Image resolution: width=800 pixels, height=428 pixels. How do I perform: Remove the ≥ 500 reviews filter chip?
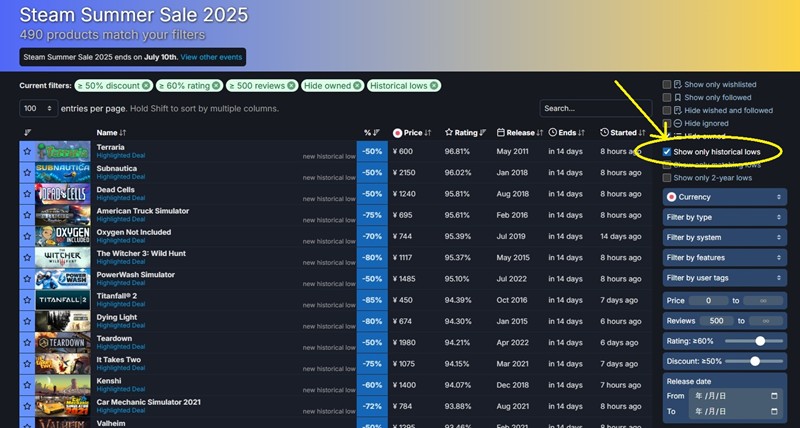click(x=291, y=86)
